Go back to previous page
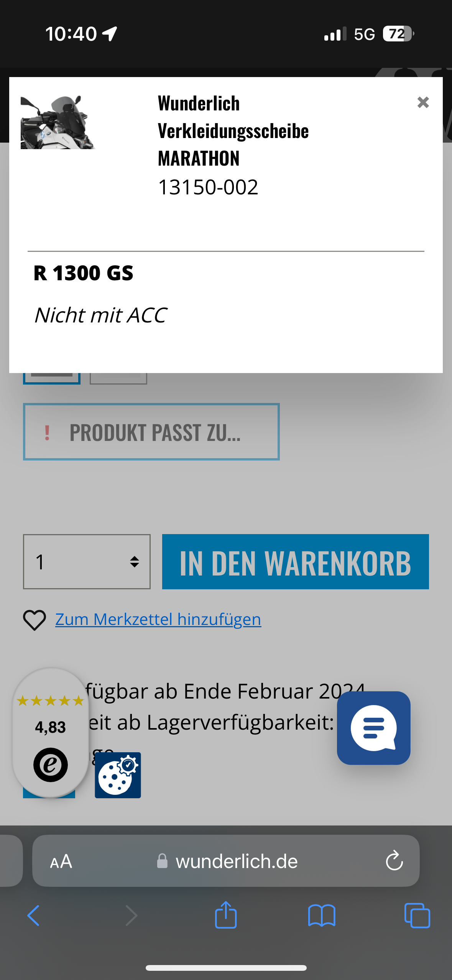Viewport: 452px width, 980px height. [x=34, y=916]
